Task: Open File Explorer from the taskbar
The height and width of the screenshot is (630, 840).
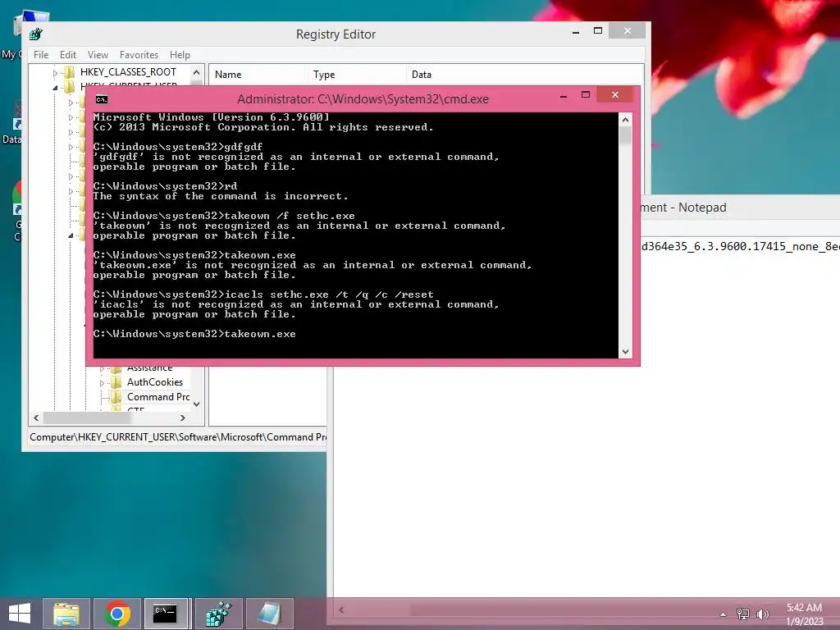Action: coord(66,614)
